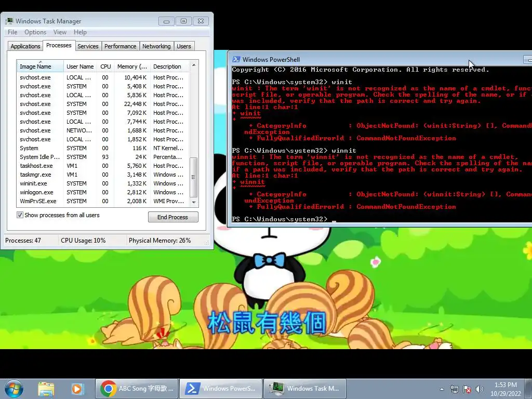
Task: Select the System Idle Process row
Action: (103, 157)
